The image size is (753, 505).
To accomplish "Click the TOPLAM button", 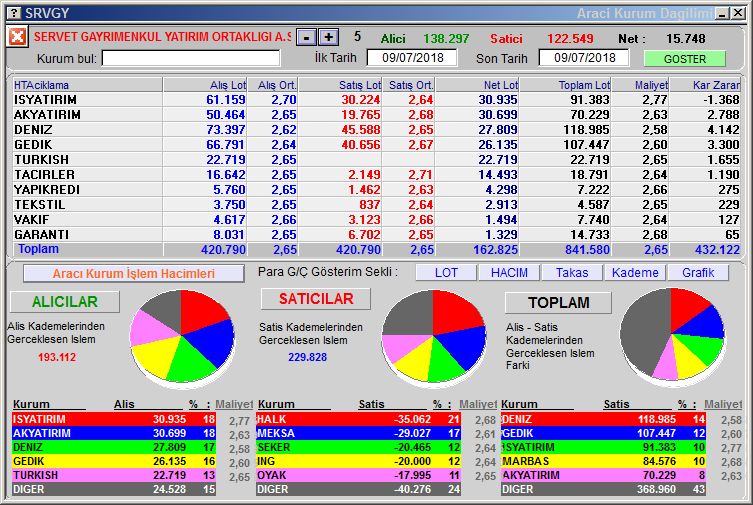I will pos(559,302).
